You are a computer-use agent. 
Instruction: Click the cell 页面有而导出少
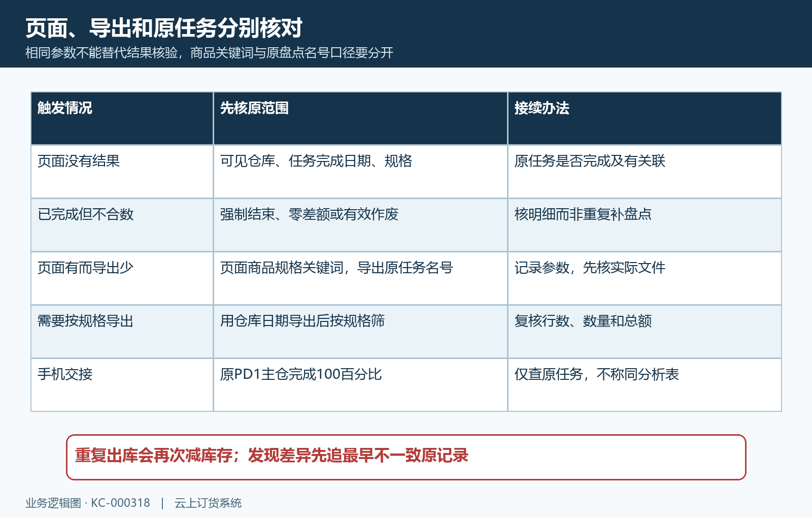click(x=122, y=278)
